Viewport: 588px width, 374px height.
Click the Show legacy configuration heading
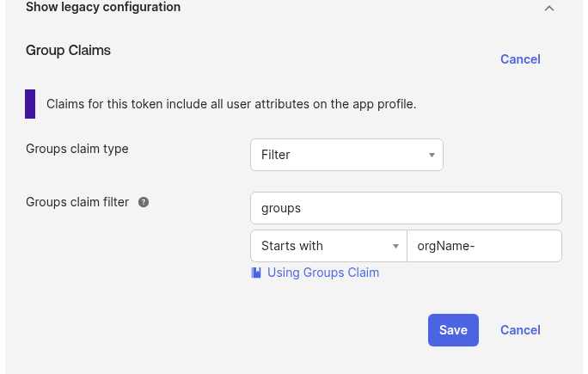point(103,8)
